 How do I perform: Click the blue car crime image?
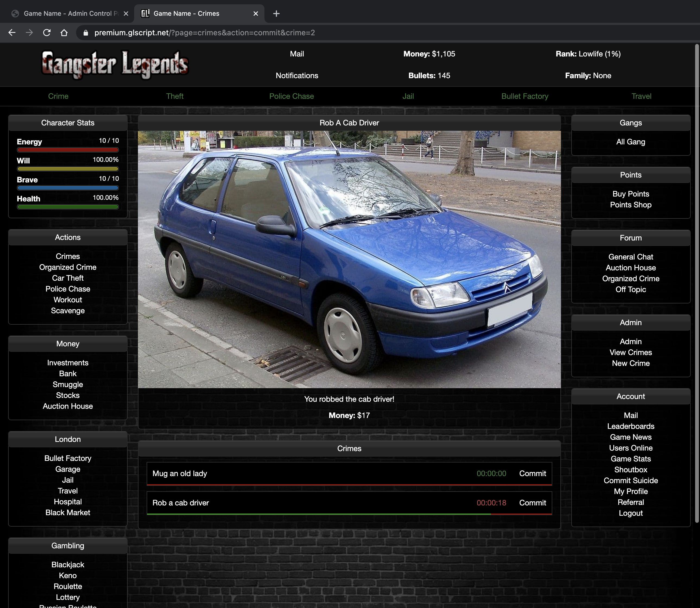349,259
